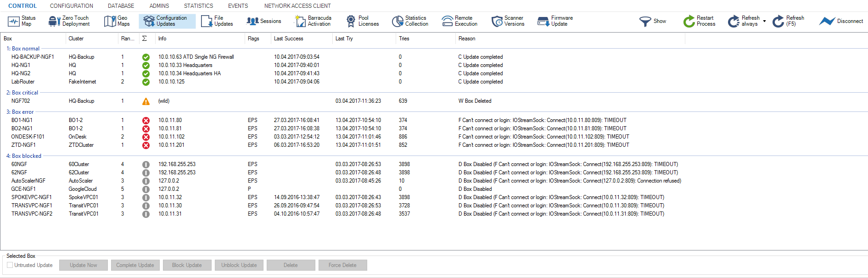The width and height of the screenshot is (868, 278).
Task: Switch to the STATISTICS tab
Action: (x=198, y=6)
